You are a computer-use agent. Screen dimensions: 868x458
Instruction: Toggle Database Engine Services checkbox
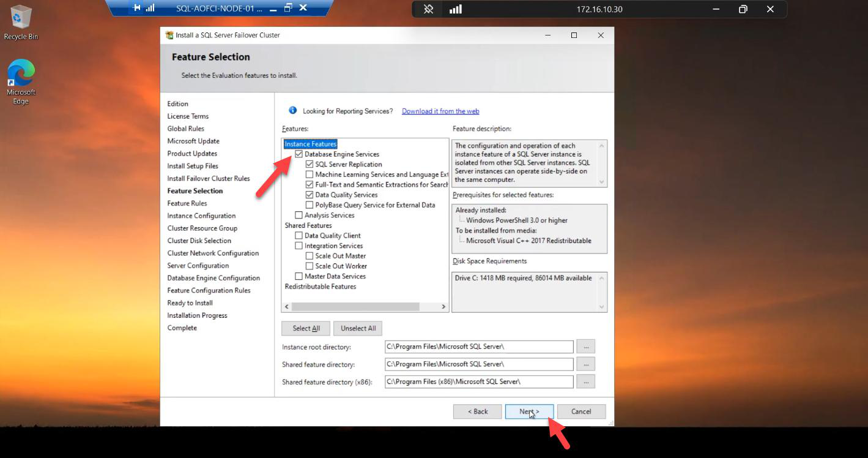(299, 154)
